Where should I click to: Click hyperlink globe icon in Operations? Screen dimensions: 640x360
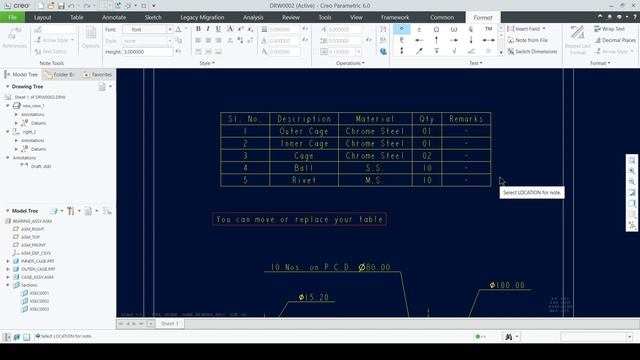[x=383, y=51]
